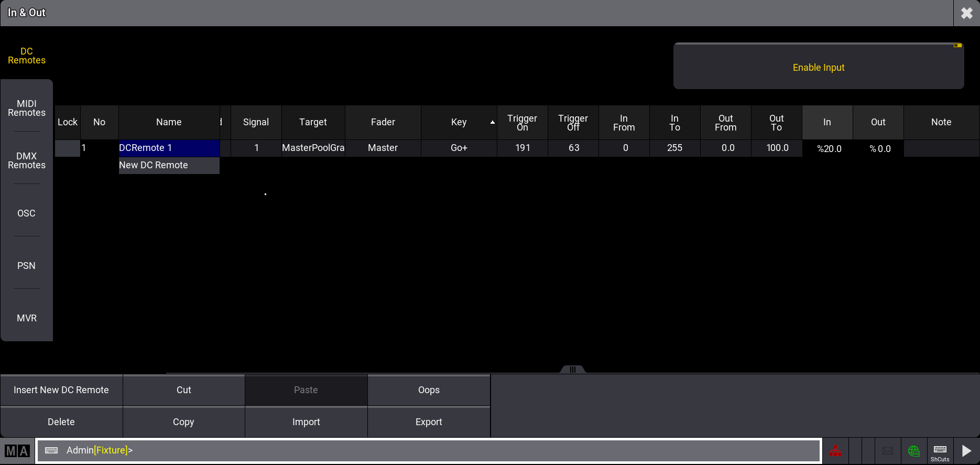Click the Admin[Fixture] command line input
Image resolution: width=980 pixels, height=465 pixels.
point(419,450)
